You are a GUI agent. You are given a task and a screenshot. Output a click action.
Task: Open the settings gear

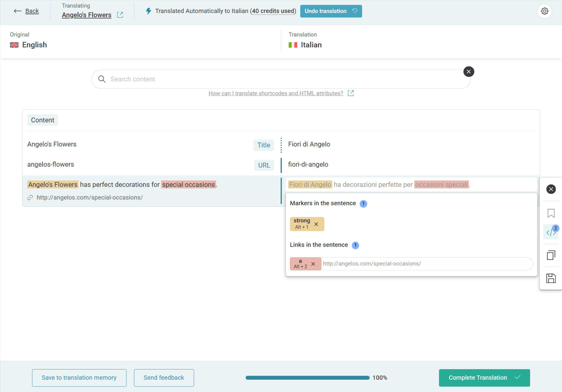[x=545, y=11]
